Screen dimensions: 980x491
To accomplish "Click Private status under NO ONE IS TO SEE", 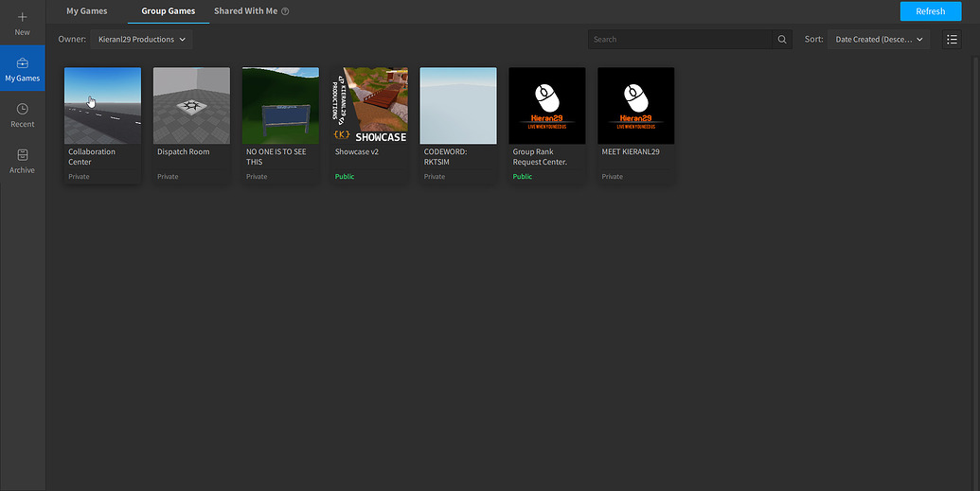I will [x=257, y=177].
